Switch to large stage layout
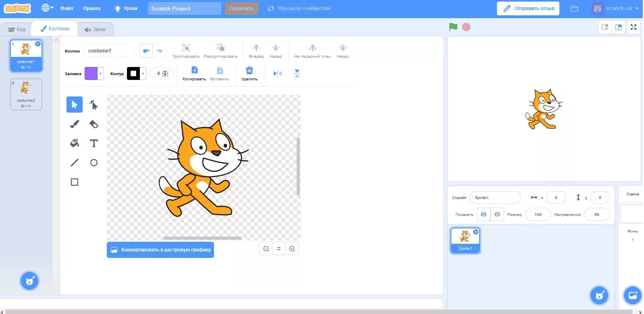The image size is (644, 314). click(618, 27)
